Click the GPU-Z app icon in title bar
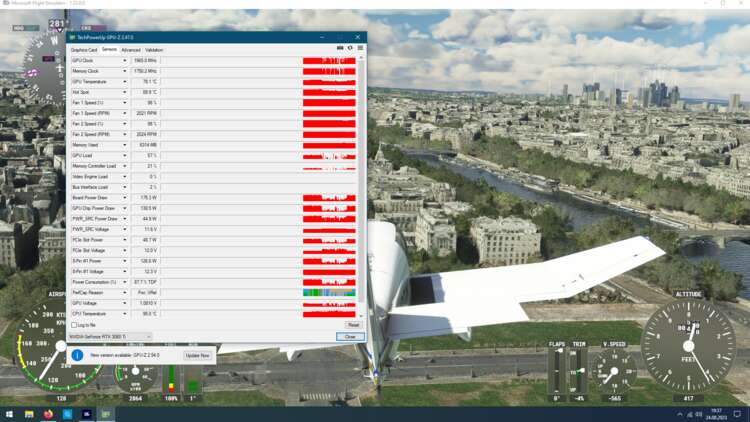Screen dimensions: 750x422 point(72,37)
